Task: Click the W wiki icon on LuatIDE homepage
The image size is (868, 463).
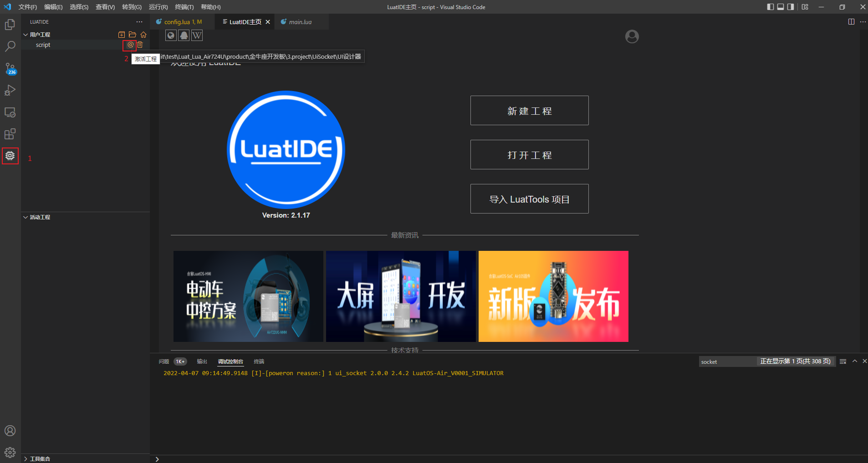Action: tap(197, 36)
